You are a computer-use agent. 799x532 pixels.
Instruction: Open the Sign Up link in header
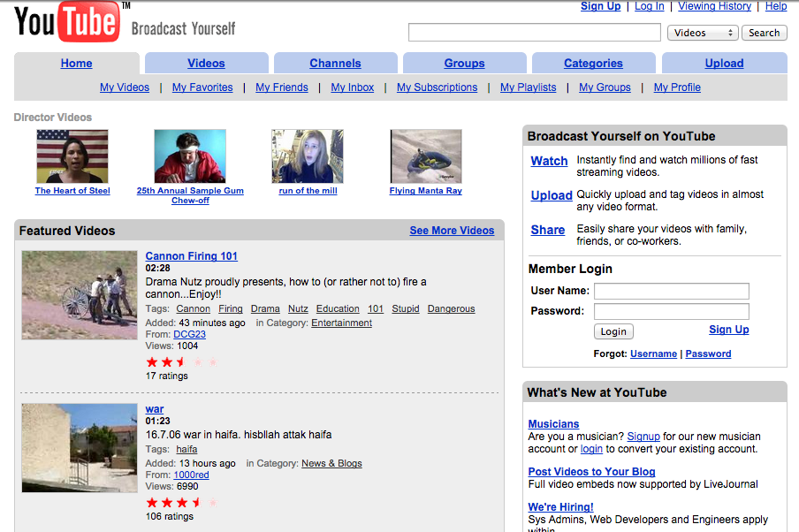(601, 6)
